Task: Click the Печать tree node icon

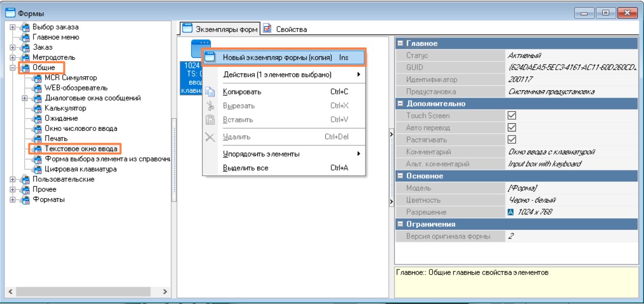Action: coord(37,139)
